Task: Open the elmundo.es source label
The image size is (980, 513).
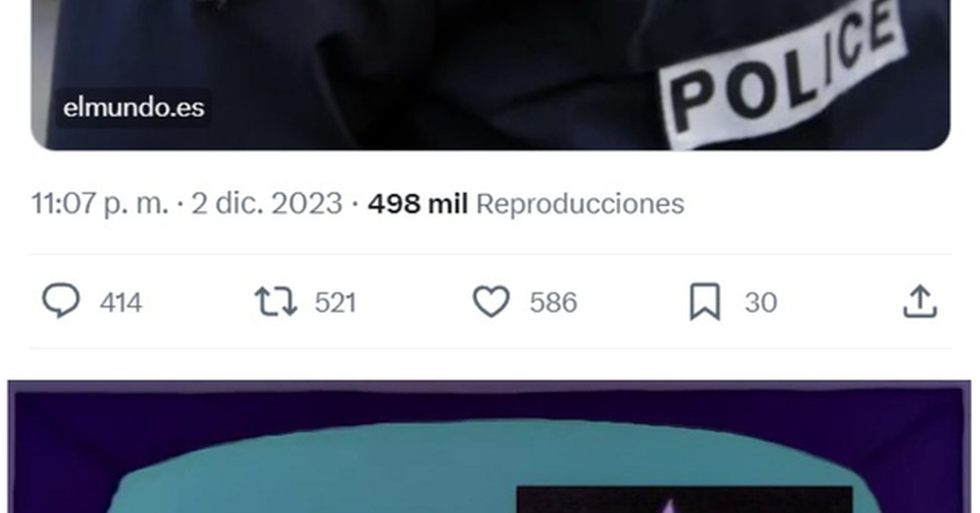Action: pos(133,108)
